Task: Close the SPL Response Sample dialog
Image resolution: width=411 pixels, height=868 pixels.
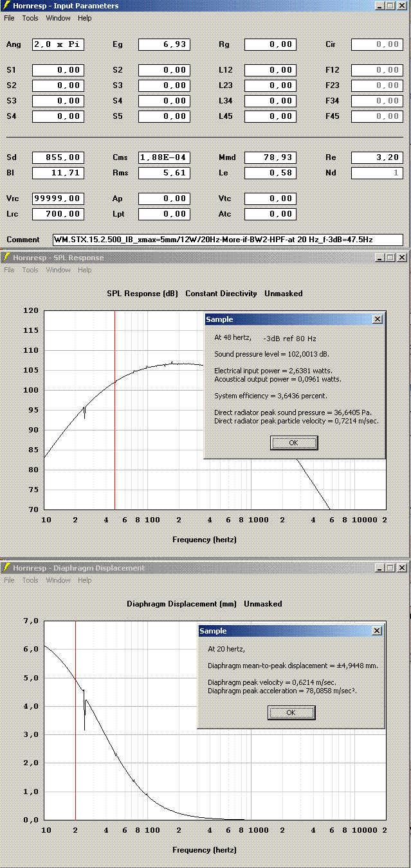Action: click(378, 319)
